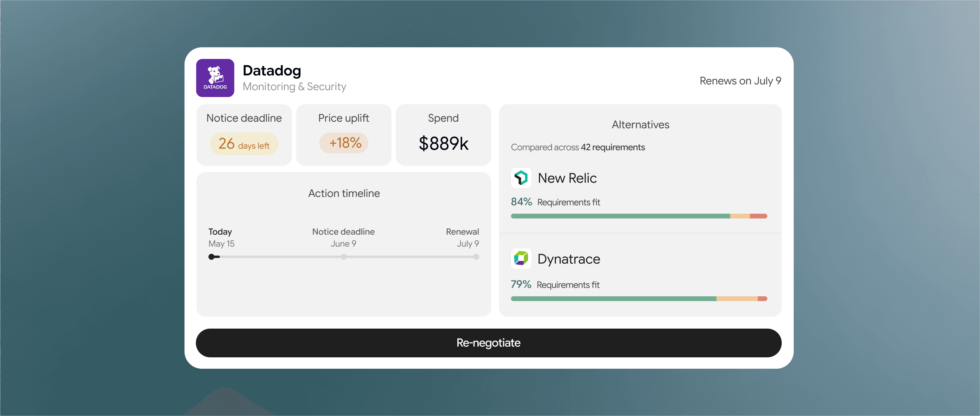Click the Renewal marker on the timeline
The height and width of the screenshot is (416, 980).
coord(476,257)
